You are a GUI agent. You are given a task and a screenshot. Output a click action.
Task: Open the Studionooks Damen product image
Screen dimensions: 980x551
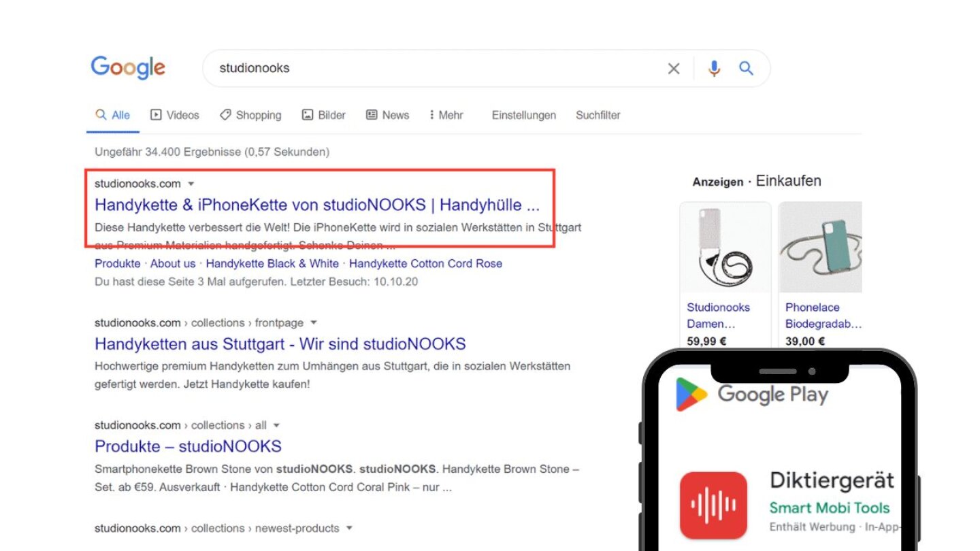click(x=725, y=248)
